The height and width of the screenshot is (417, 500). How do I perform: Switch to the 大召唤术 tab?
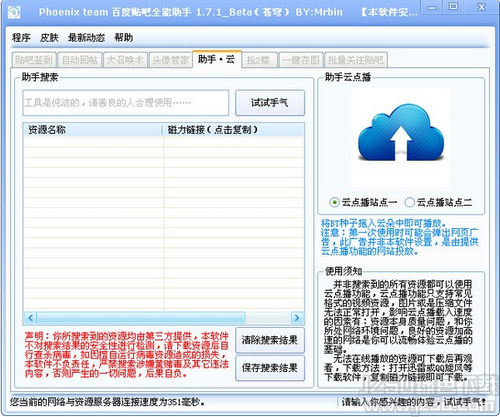coord(125,60)
